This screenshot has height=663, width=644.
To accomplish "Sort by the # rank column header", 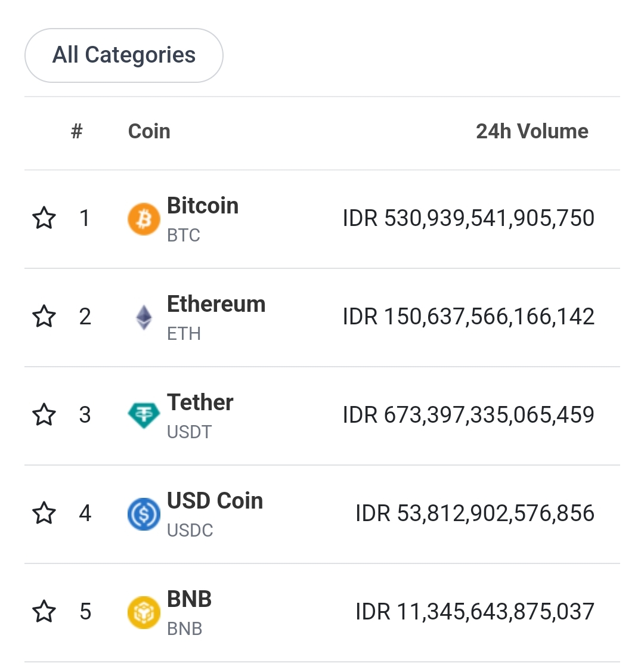I will [76, 131].
